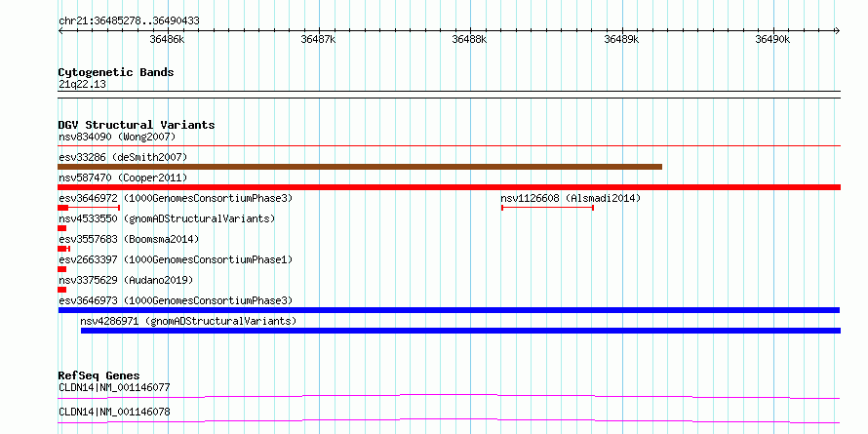Click the 36488k ruler tick label
868x434 pixels.
coord(469,39)
